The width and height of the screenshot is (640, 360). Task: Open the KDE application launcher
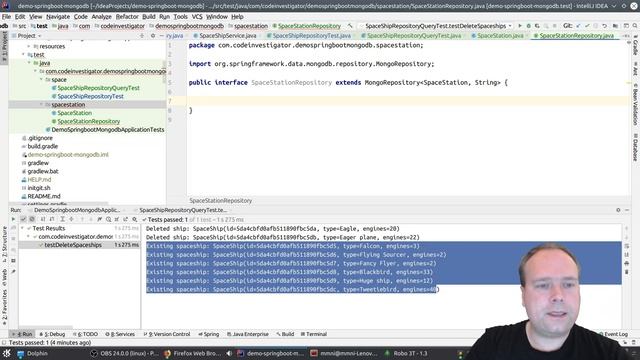pos(7,353)
